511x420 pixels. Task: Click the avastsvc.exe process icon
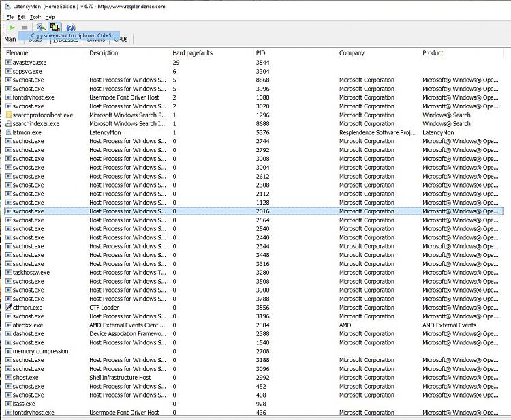point(9,62)
